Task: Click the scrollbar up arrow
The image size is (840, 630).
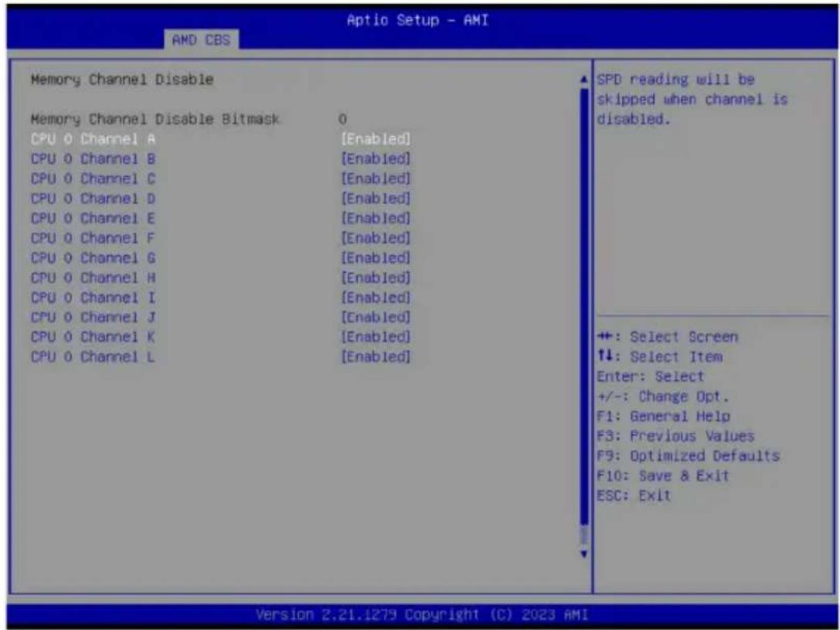Action: coord(584,80)
